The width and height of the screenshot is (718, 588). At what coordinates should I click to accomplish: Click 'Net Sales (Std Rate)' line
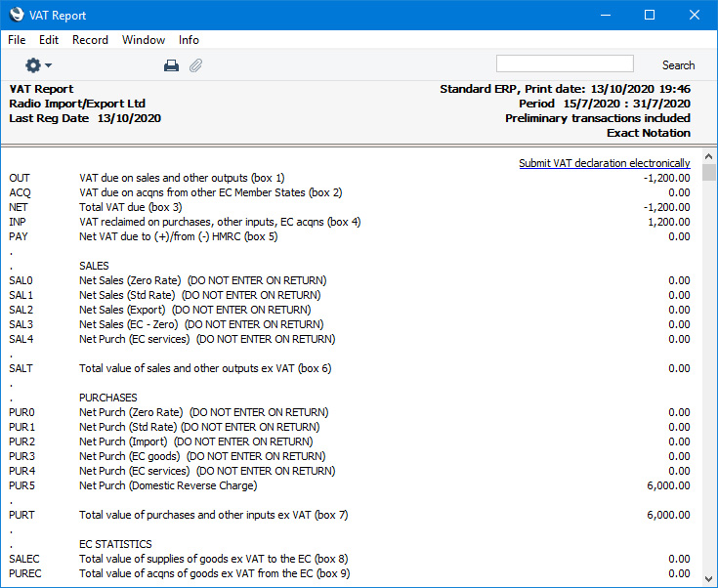pos(199,295)
